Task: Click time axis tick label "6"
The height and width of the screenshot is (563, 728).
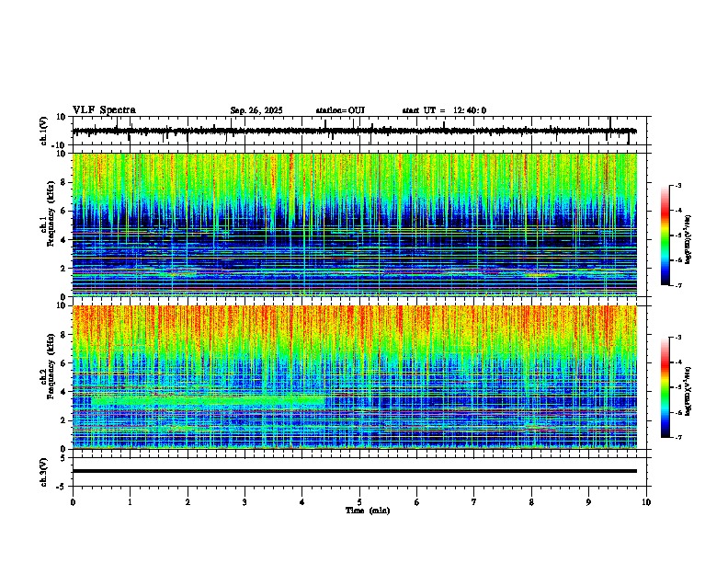Action: pyautogui.click(x=417, y=502)
